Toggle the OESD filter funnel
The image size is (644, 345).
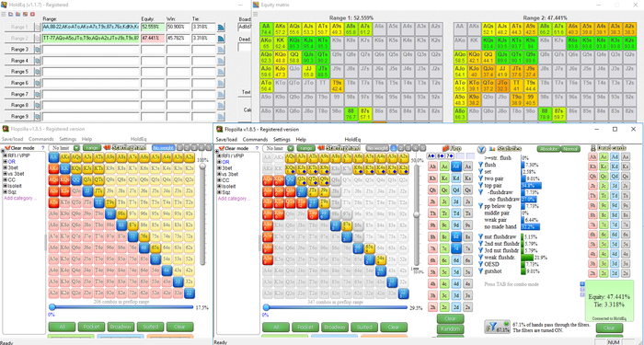[x=481, y=265]
